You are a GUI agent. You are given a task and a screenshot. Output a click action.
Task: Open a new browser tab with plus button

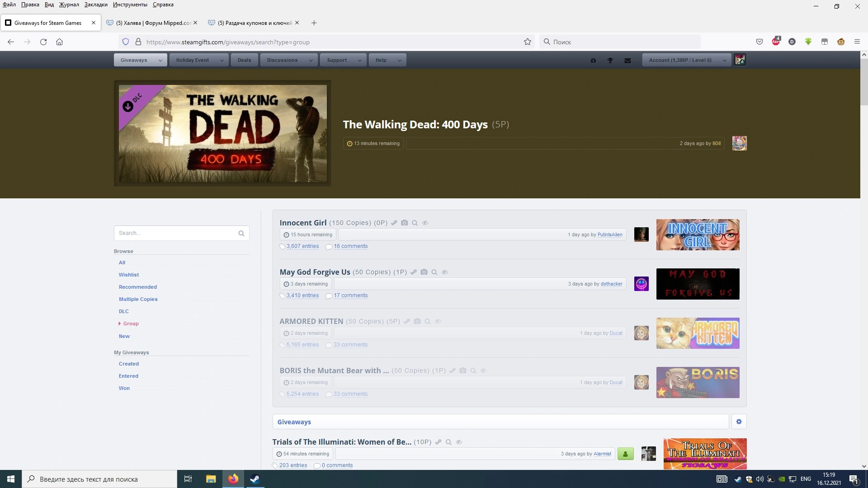click(314, 23)
